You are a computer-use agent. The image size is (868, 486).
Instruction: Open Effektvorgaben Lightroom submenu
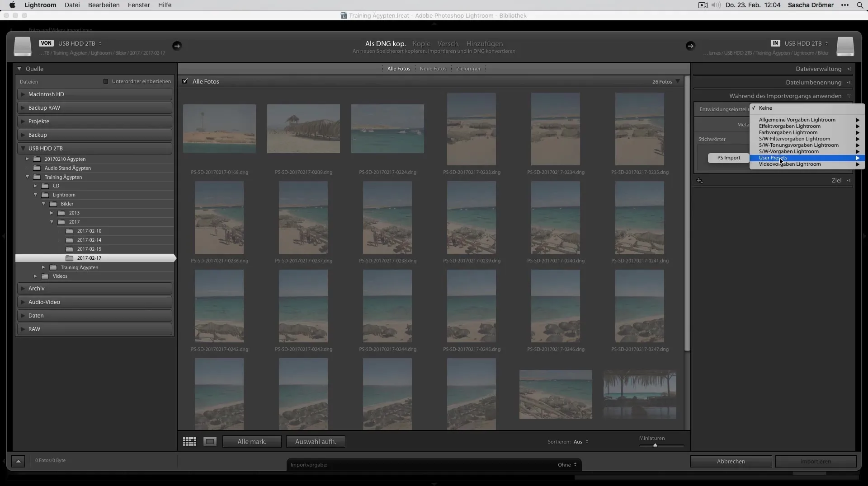pyautogui.click(x=807, y=126)
